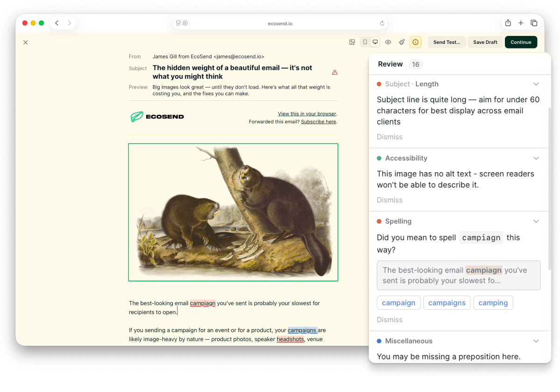Click the red subject warning triangle
This screenshot has height=392, width=560.
pos(335,72)
